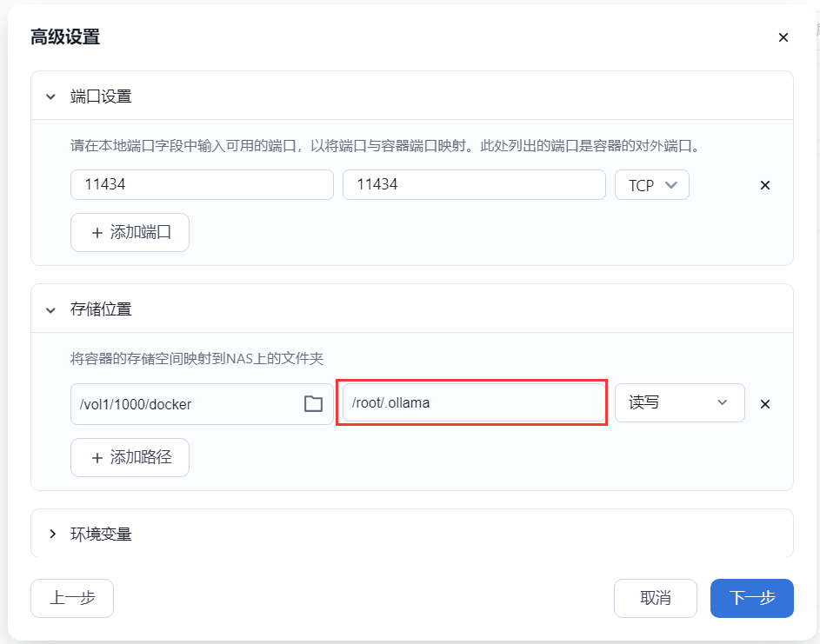Viewport: 820px width, 644px height.
Task: Collapse the 端口设置 section
Action: (x=50, y=96)
